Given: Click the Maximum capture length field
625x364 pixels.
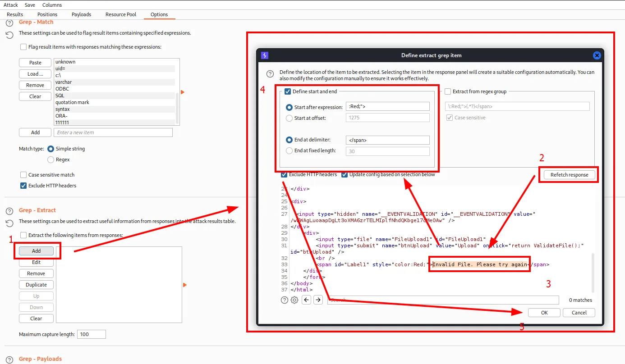Looking at the screenshot, I should click(x=92, y=334).
